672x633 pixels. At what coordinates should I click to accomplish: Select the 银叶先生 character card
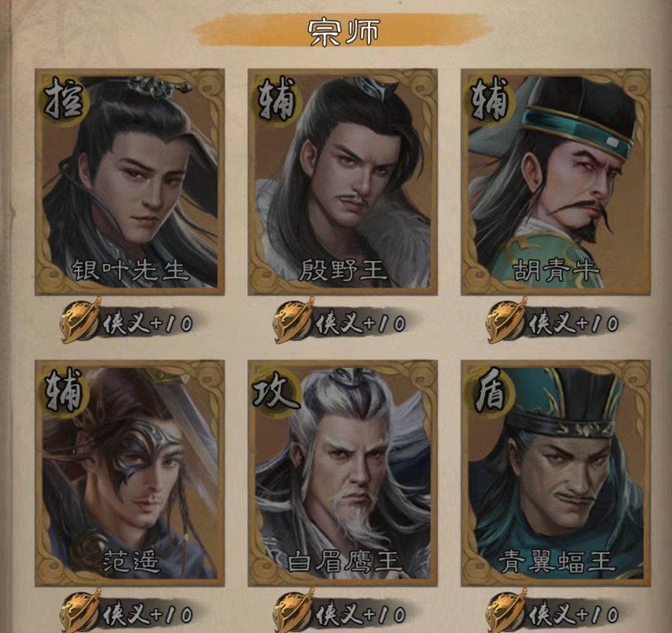click(130, 182)
